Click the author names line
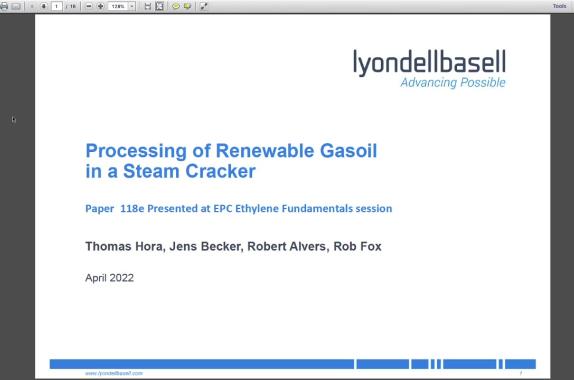This screenshot has width=574, height=380. pos(234,246)
